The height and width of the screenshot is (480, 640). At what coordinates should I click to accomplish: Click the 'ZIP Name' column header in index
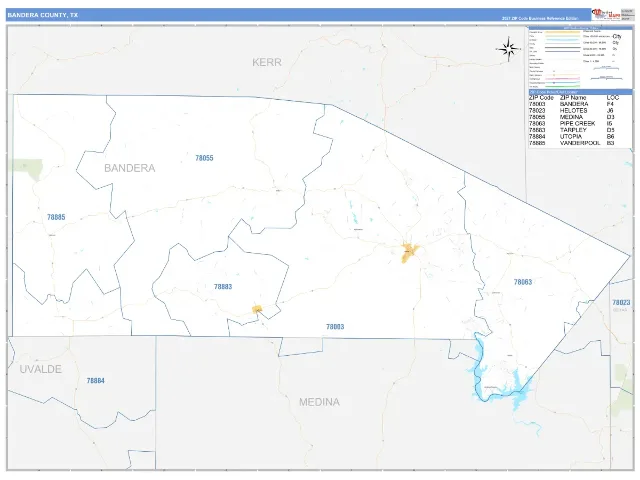coord(573,98)
